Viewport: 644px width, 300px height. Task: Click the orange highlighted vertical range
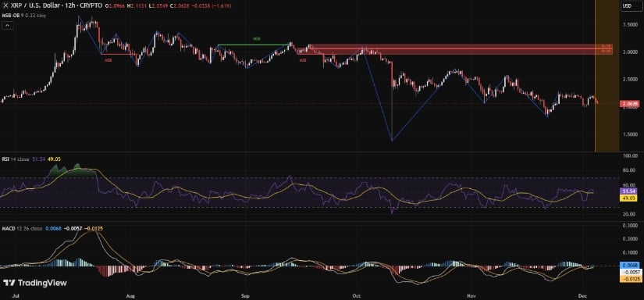tap(607, 76)
